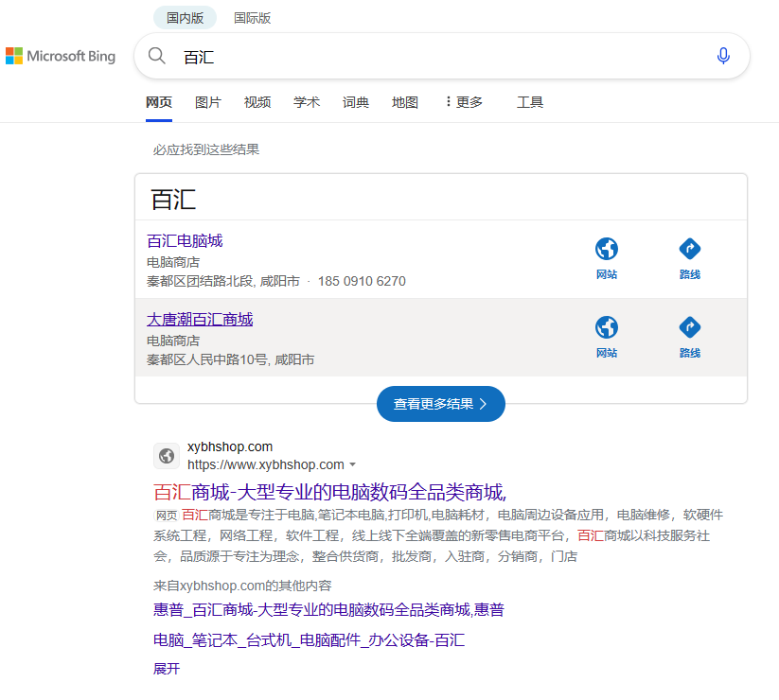This screenshot has width=779, height=700.
Task: Open 电脑_笔记本_台式机_电脑配件 sub-link
Action: click(309, 639)
